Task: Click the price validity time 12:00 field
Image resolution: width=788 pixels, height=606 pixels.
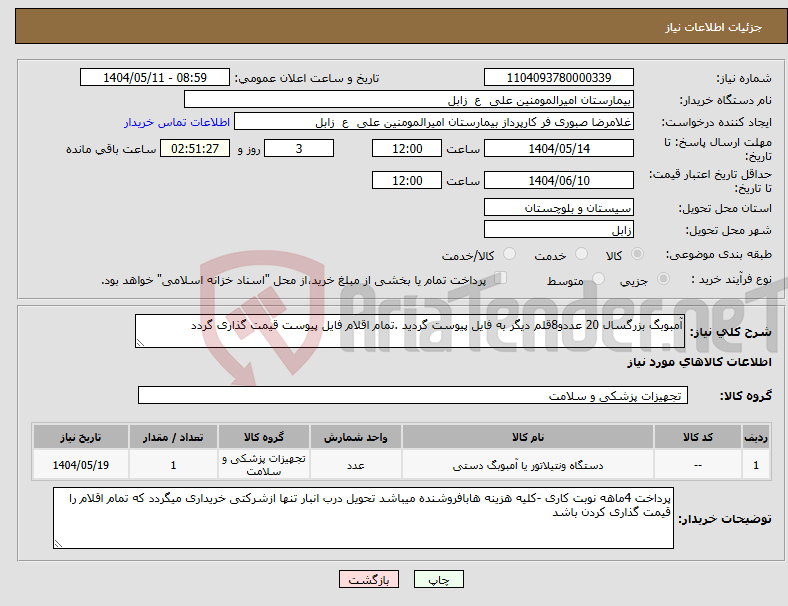Action: [407, 180]
